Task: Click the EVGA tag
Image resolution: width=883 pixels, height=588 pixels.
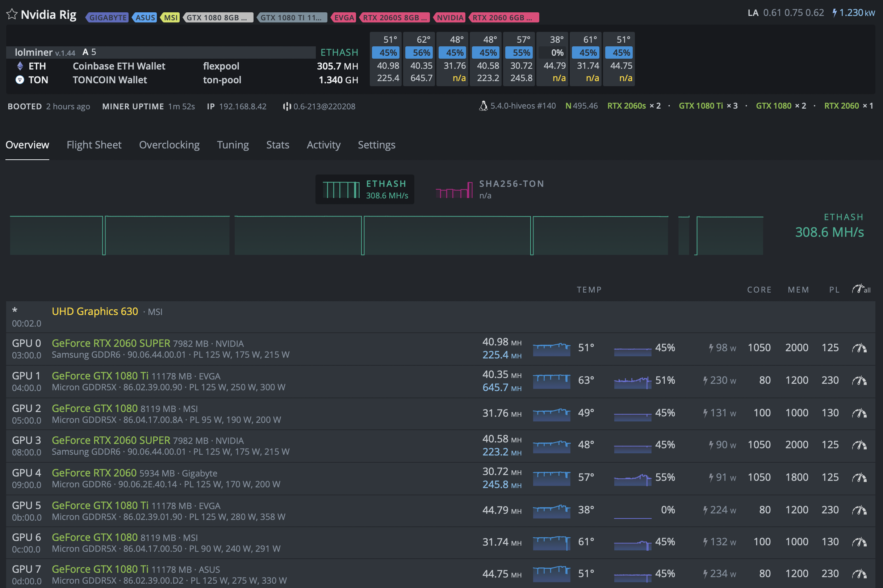Action: coord(343,17)
